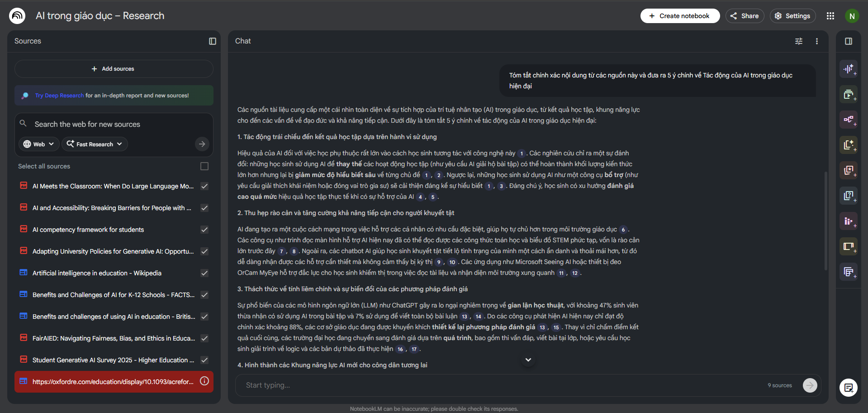Open chat configuration settings icon
The width and height of the screenshot is (868, 413).
(799, 41)
